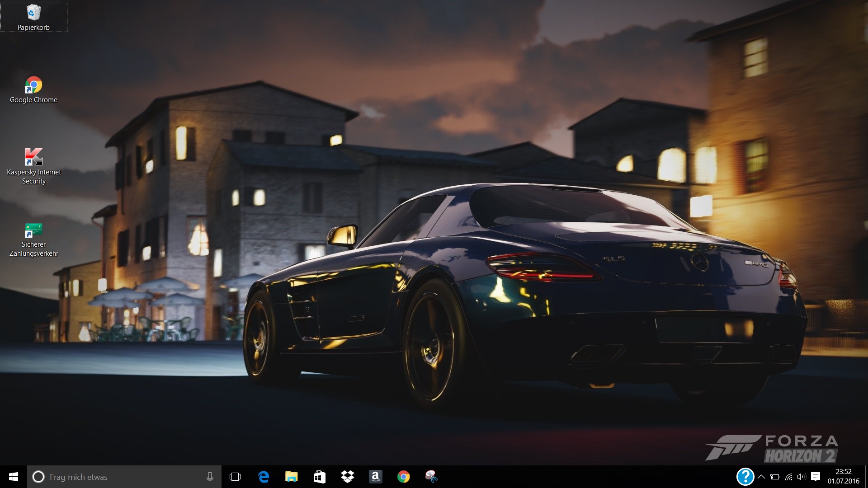Activate the Cortana microphone icon

tap(210, 477)
